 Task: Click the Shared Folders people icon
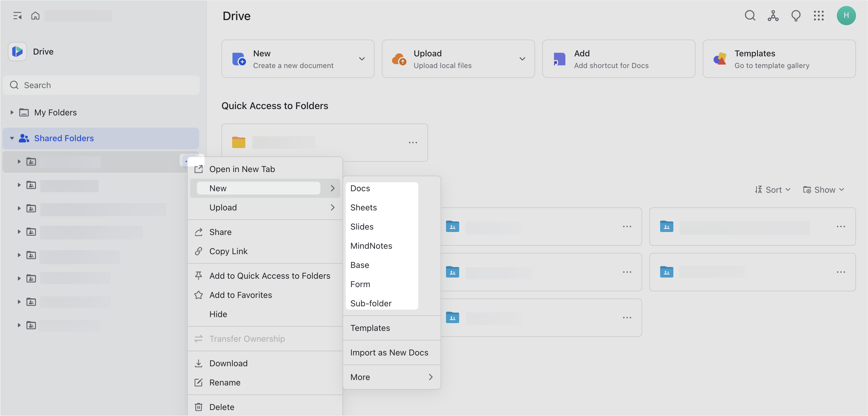(x=24, y=138)
